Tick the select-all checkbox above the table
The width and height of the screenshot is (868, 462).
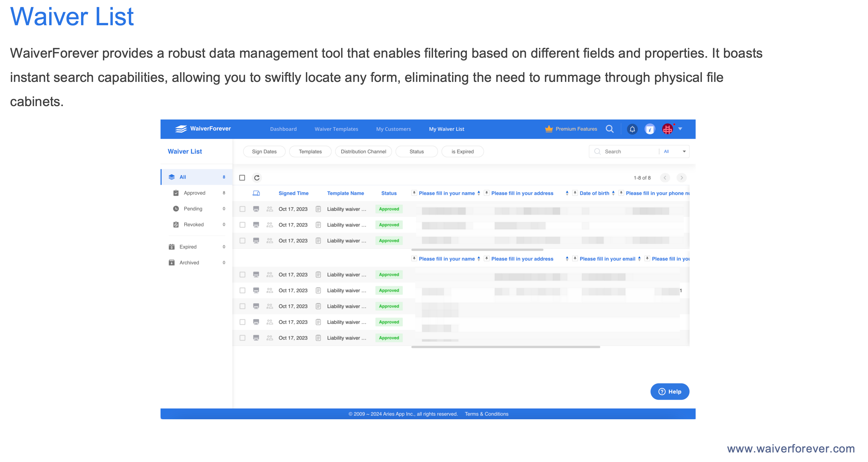[242, 178]
